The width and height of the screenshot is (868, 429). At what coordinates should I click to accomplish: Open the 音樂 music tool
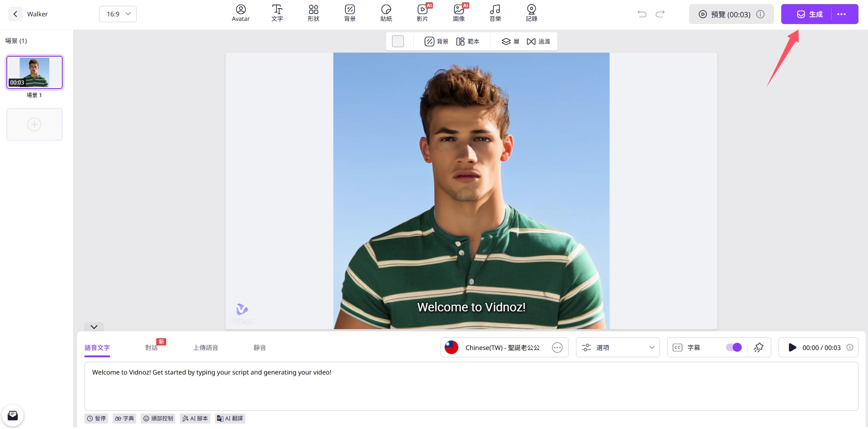(495, 13)
